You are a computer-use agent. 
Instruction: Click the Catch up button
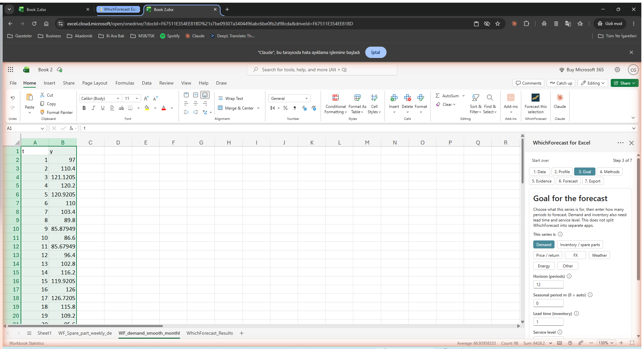point(561,83)
